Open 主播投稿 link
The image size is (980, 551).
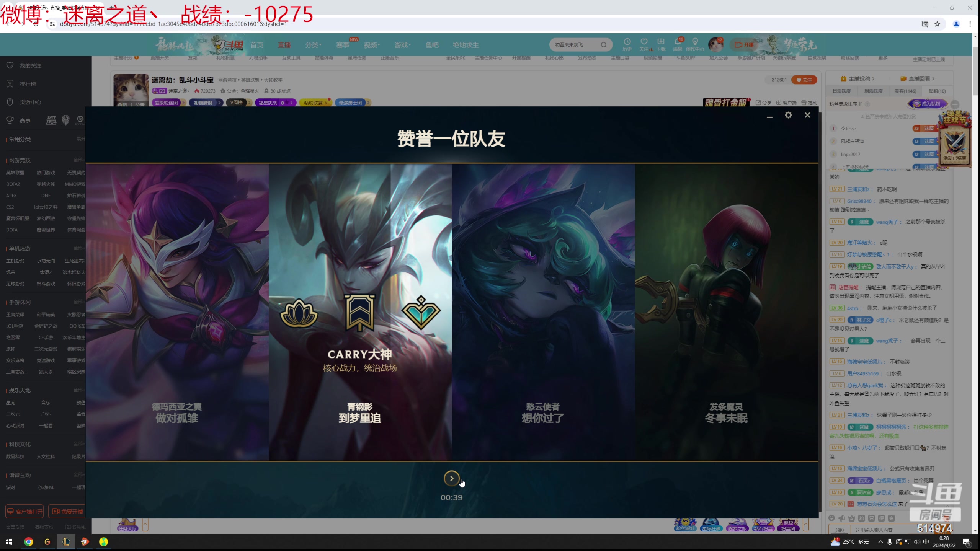pyautogui.click(x=857, y=78)
